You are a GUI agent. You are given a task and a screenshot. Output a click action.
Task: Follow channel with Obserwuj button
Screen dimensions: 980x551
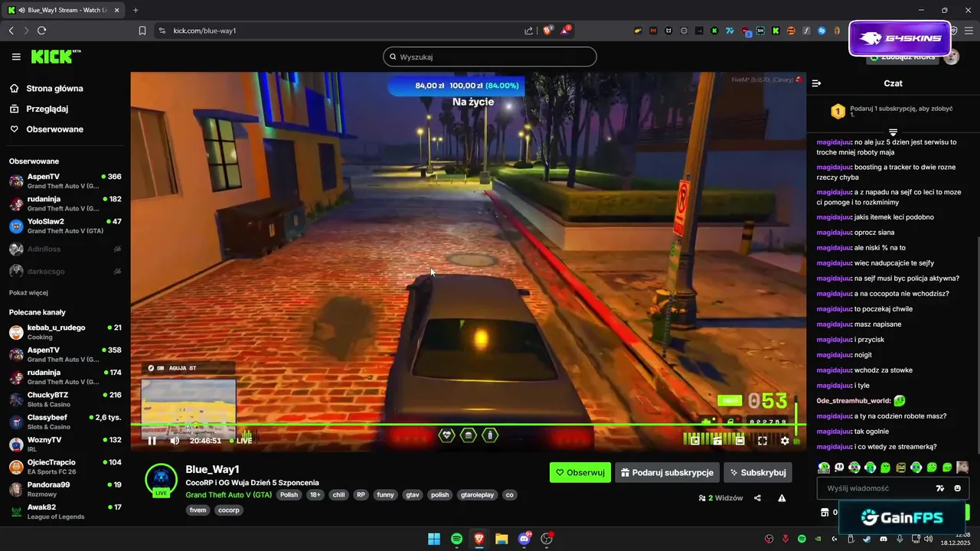point(580,472)
